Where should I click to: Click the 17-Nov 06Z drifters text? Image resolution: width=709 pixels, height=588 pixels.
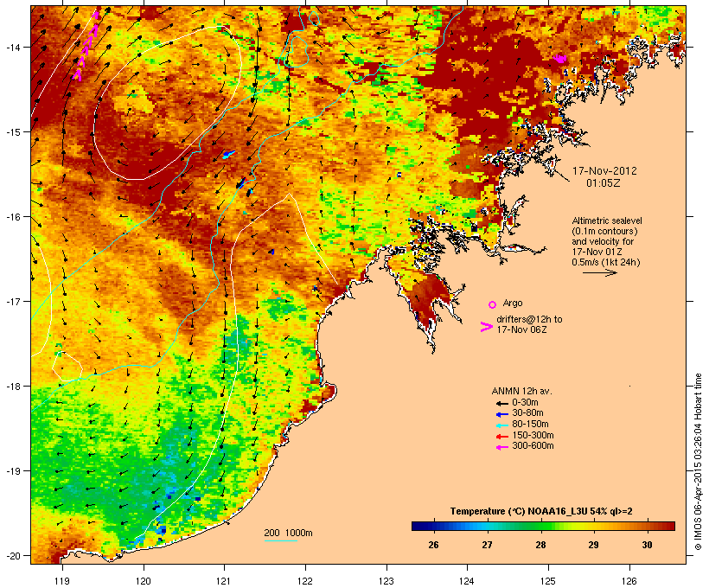(521, 329)
